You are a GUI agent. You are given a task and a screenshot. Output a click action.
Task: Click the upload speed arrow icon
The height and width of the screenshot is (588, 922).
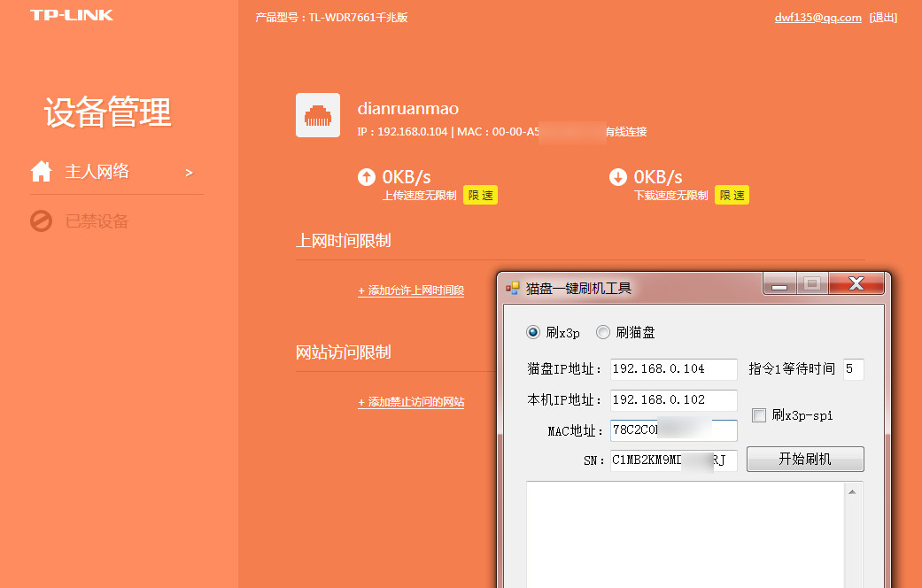click(367, 176)
